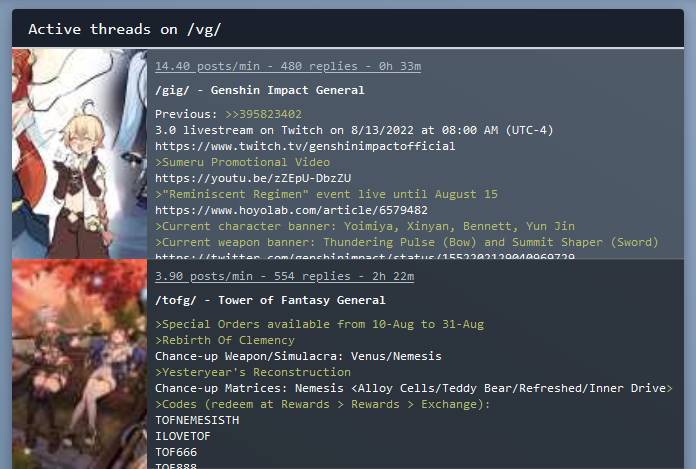The height and width of the screenshot is (469, 696).
Task: Click the code 'TOF666'
Action: [x=176, y=452]
